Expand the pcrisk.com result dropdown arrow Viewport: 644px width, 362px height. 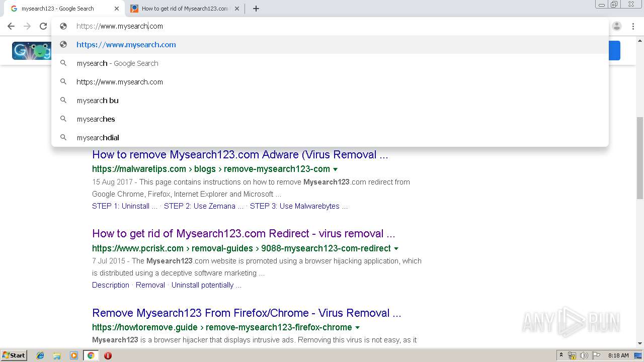coord(396,248)
